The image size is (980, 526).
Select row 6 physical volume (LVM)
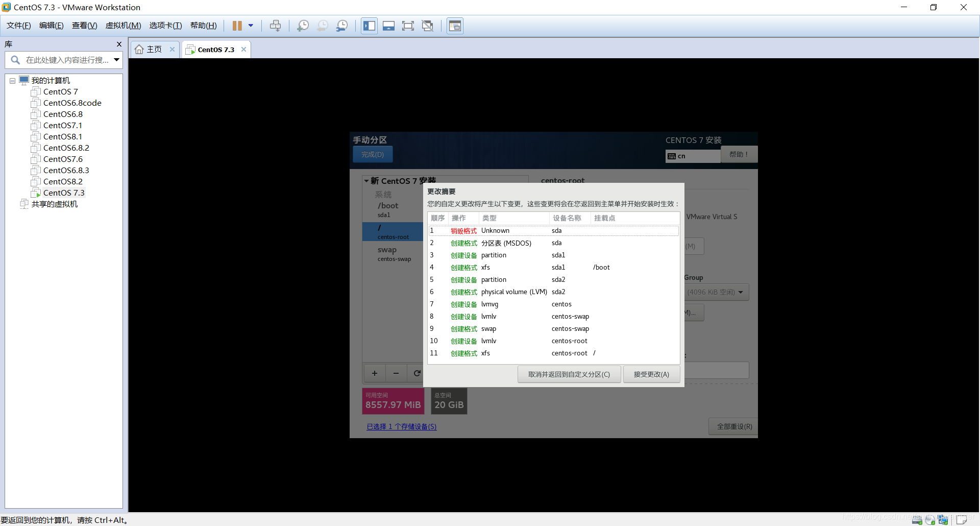pyautogui.click(x=554, y=292)
